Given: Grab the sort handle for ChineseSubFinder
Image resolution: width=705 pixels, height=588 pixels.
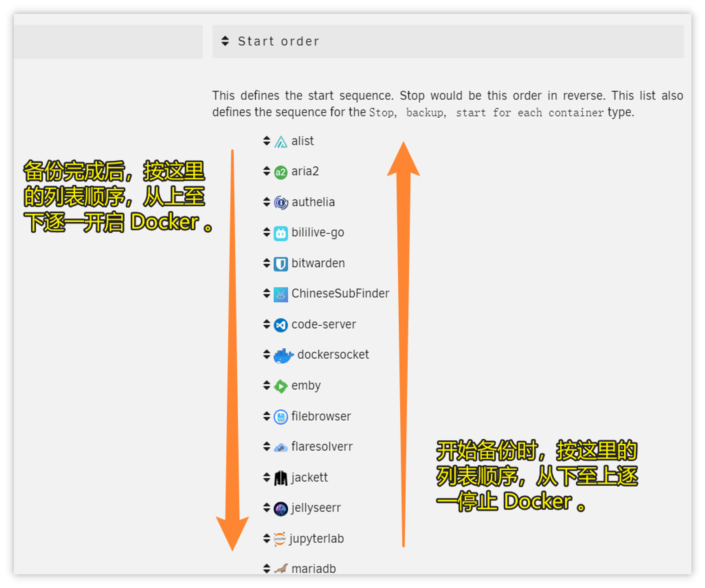Looking at the screenshot, I should [266, 293].
